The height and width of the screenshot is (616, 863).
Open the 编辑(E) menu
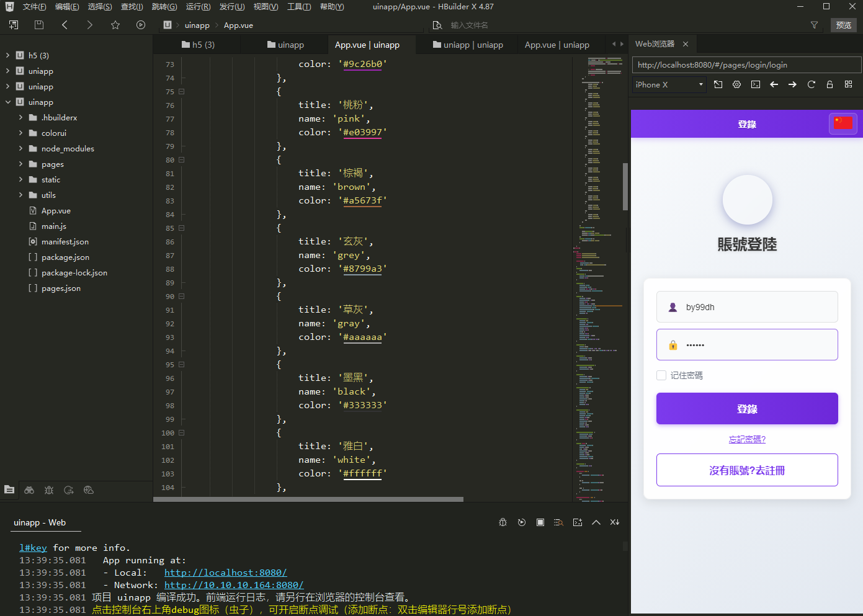point(67,7)
